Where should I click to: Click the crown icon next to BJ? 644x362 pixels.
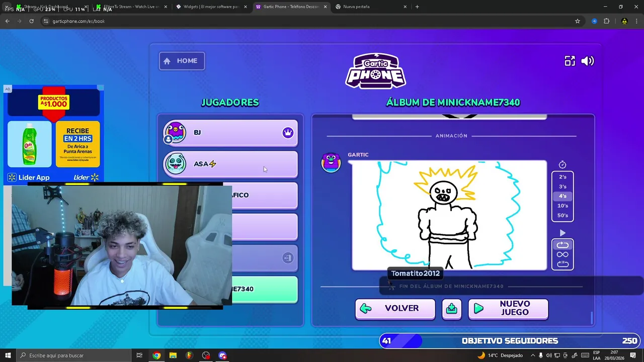pos(288,133)
